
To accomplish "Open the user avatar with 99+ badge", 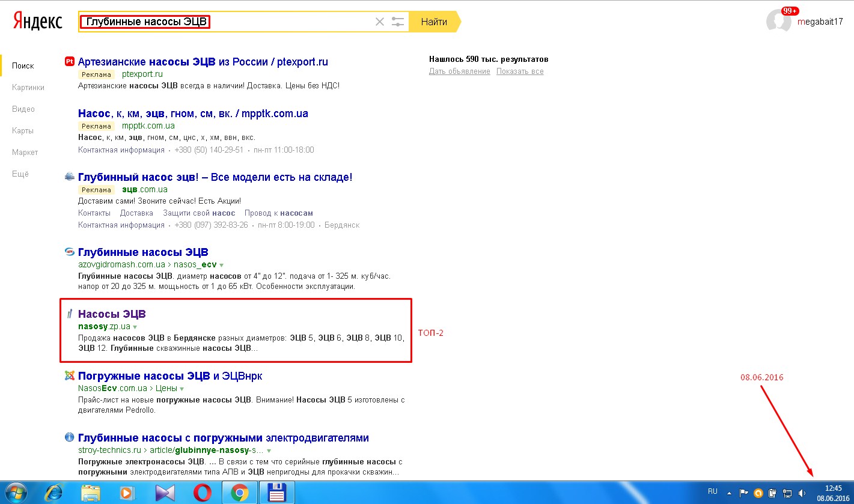I will (x=779, y=21).
